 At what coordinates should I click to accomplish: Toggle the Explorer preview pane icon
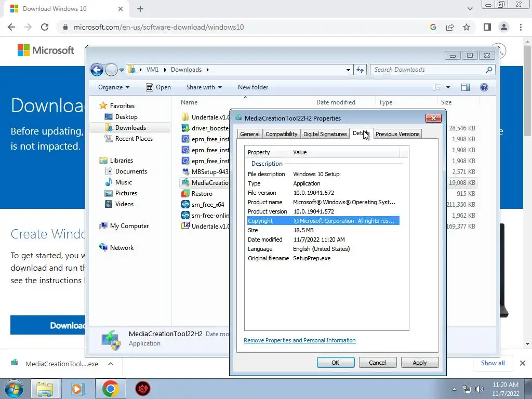point(465,87)
